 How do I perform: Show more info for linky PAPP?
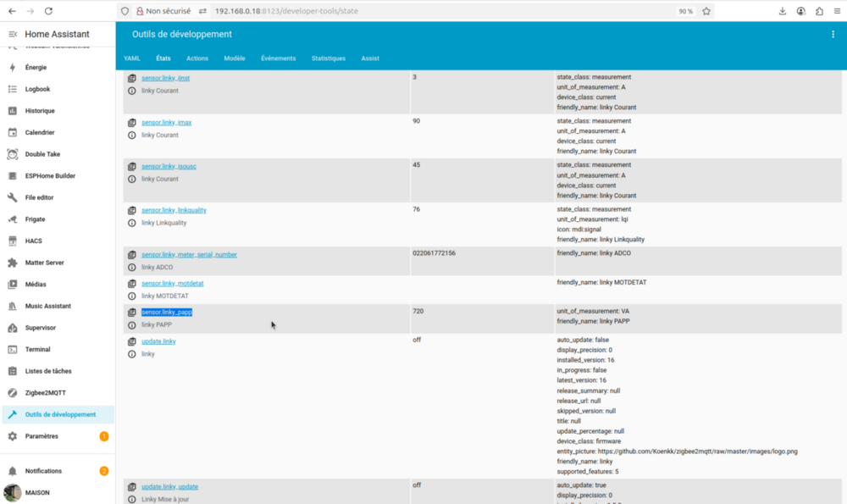132,325
